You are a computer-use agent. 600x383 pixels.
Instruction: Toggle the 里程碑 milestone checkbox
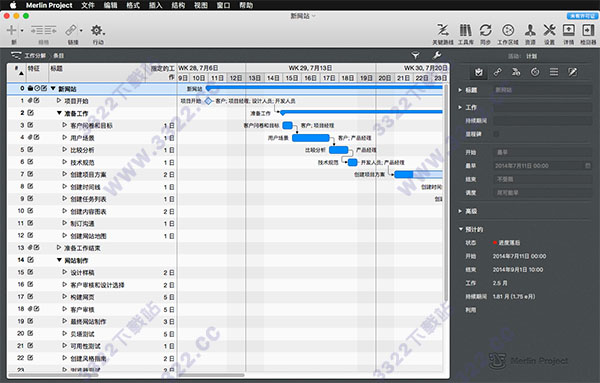496,134
